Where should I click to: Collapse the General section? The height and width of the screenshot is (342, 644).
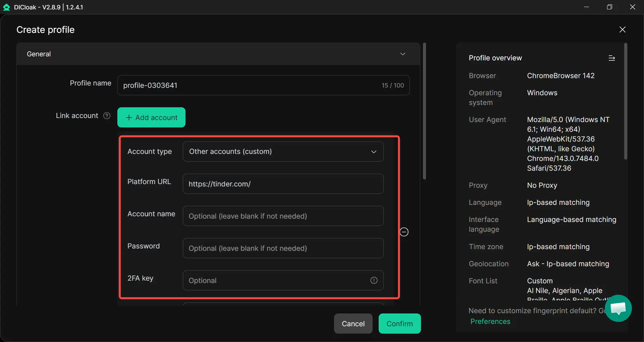point(402,54)
